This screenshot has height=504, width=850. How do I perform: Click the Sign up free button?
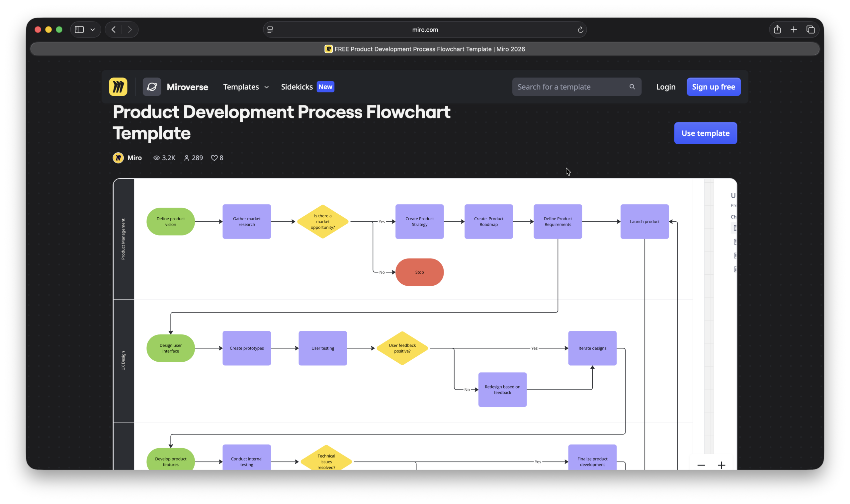pyautogui.click(x=714, y=87)
